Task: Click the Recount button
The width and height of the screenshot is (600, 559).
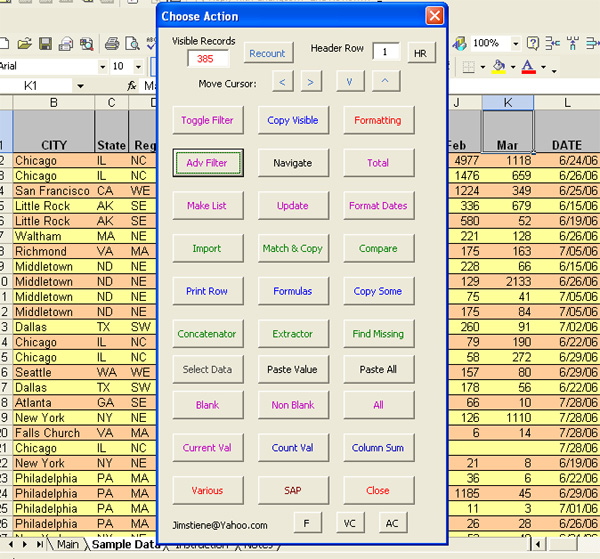Action: click(267, 53)
